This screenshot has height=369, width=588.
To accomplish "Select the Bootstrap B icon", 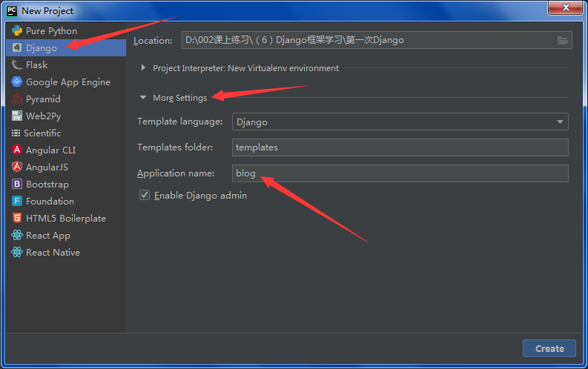I will coord(17,184).
